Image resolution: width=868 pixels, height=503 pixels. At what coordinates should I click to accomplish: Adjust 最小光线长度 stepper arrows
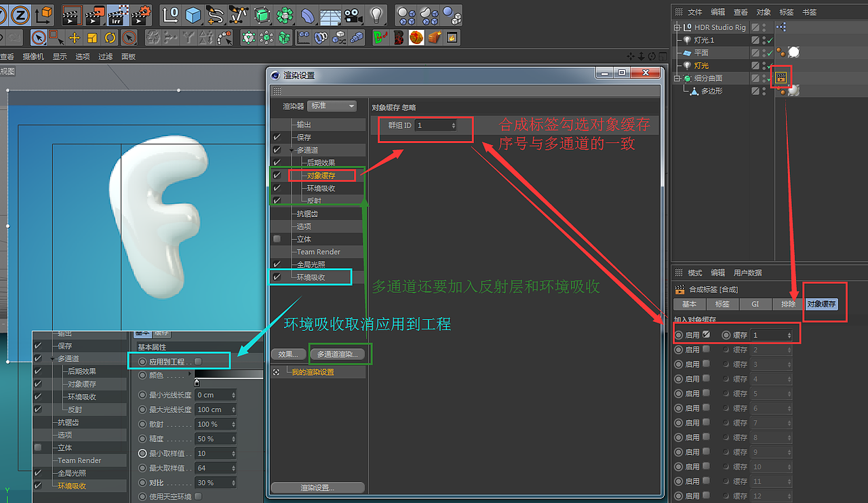coord(233,395)
